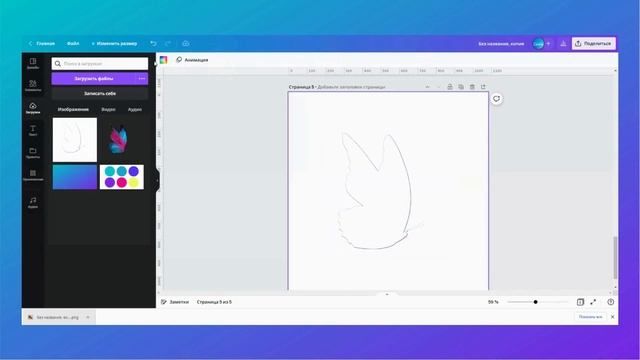Open the Design sidebar panel
This screenshot has height=360, width=640.
(33, 63)
